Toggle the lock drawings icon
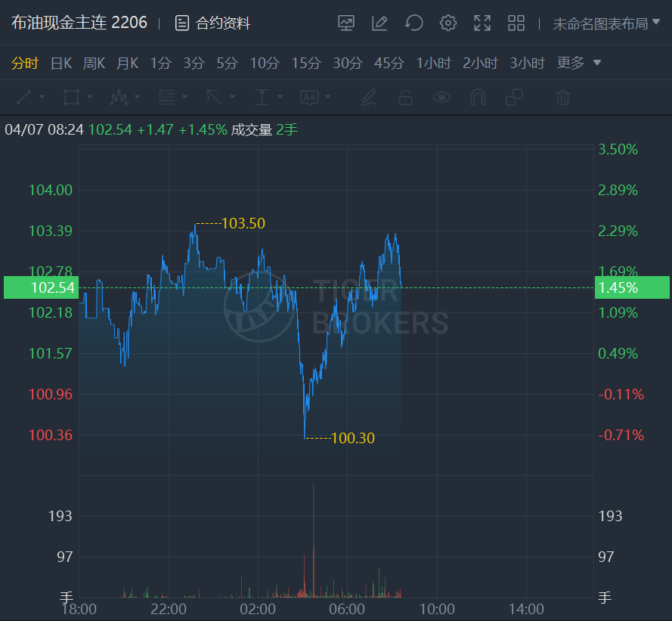This screenshot has height=621, width=672. [405, 98]
